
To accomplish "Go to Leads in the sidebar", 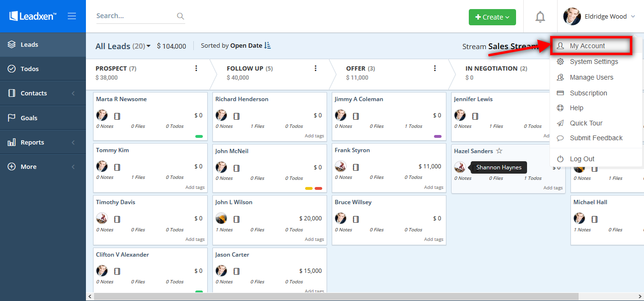I will 43,44.
